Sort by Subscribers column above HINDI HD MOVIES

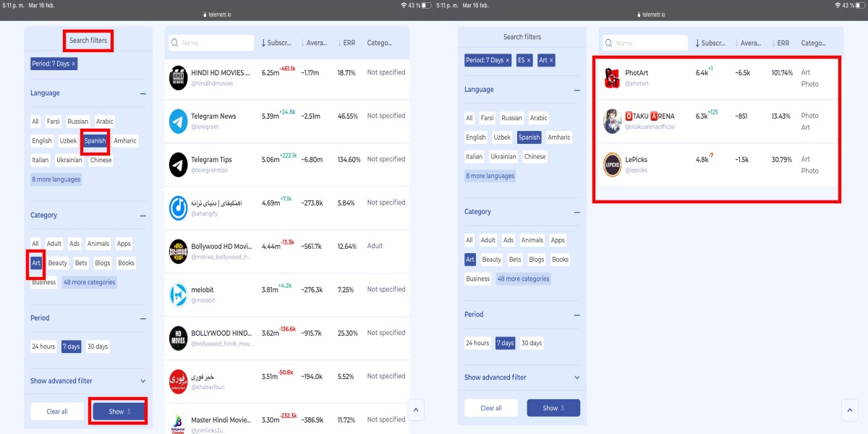[276, 43]
